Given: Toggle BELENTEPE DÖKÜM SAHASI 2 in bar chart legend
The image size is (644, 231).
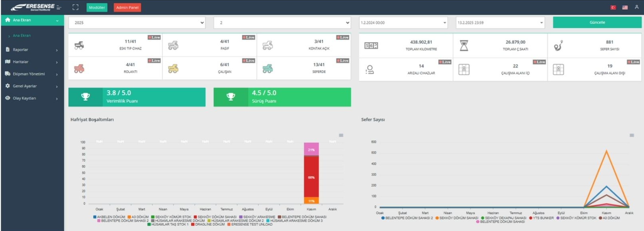Looking at the screenshot, I should pos(123,221).
